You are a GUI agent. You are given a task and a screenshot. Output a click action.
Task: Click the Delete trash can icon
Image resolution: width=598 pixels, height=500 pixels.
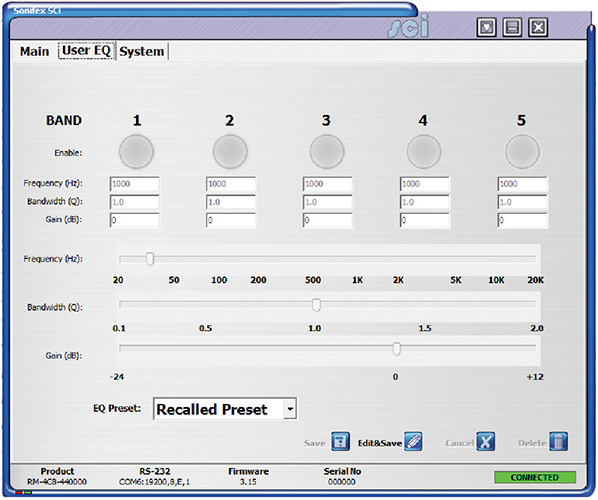558,442
